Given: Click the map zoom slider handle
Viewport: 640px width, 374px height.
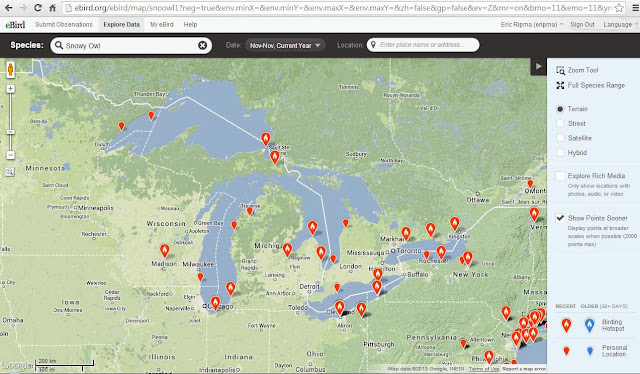Looking at the screenshot, I should pos(11,132).
